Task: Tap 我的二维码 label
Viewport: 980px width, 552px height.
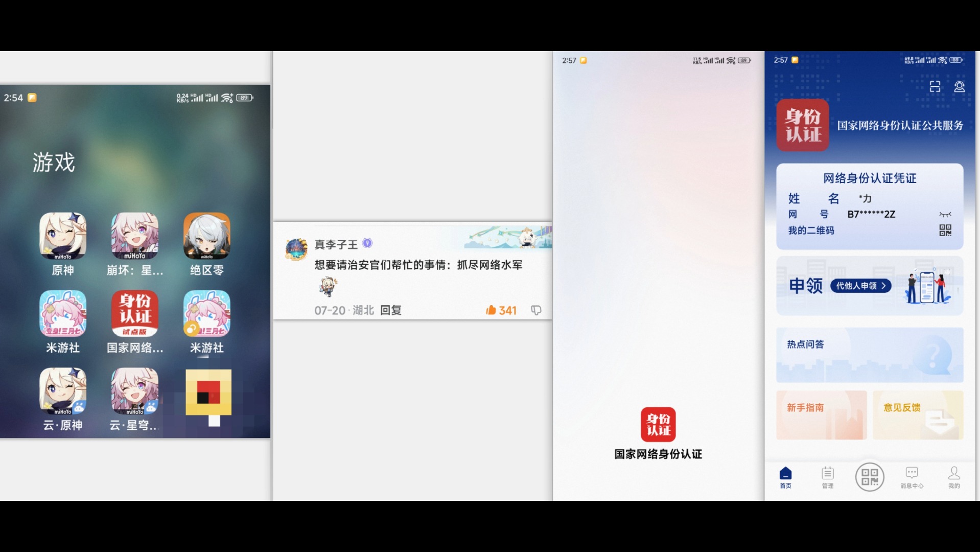Action: coord(811,231)
